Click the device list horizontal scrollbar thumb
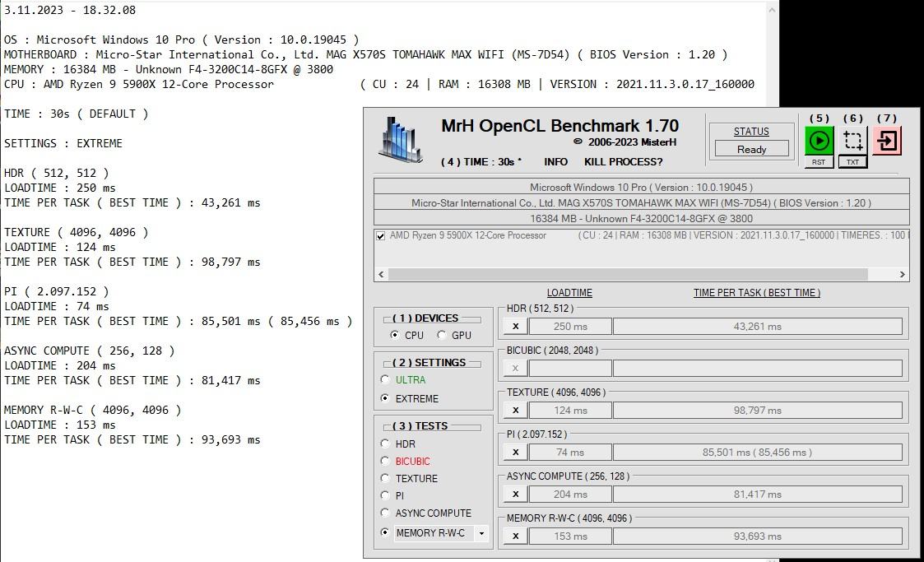924x562 pixels. [628, 275]
